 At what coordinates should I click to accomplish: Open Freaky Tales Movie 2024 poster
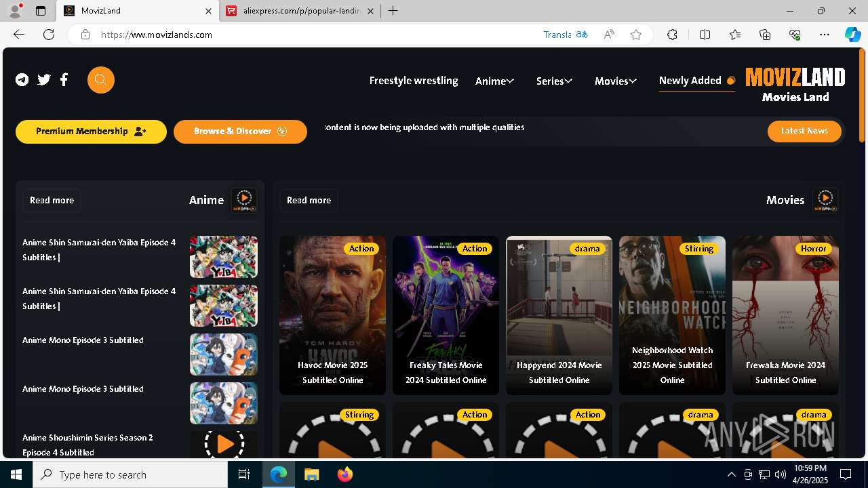(446, 315)
